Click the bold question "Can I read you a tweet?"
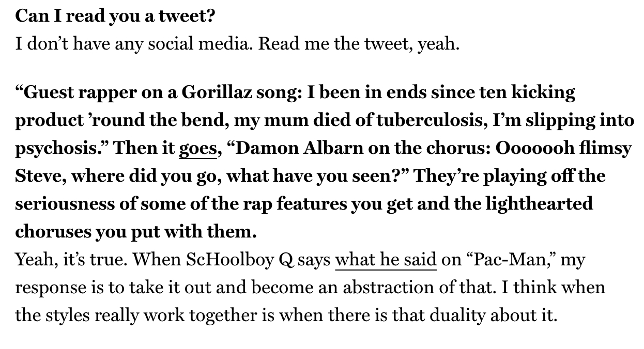This screenshot has height=349, width=644. (x=115, y=17)
